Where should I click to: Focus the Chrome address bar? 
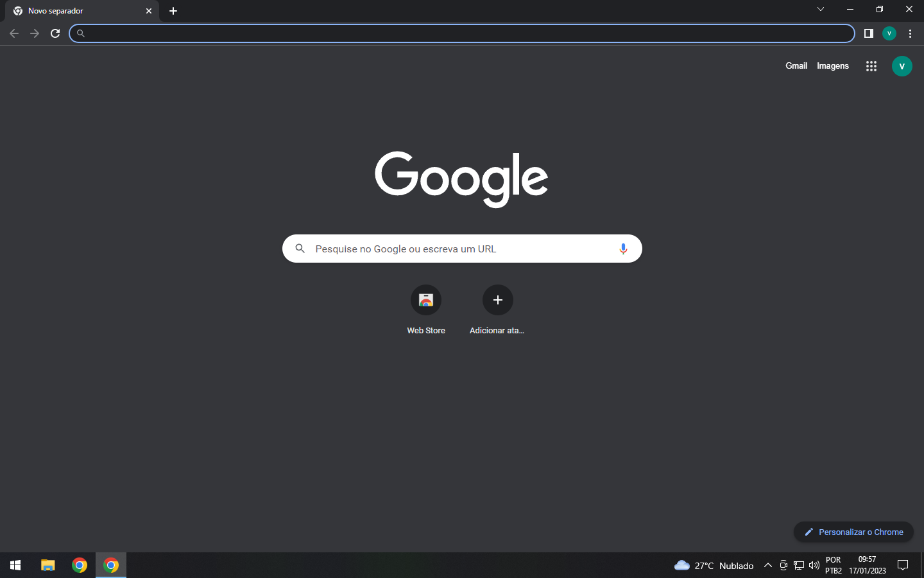(x=462, y=33)
